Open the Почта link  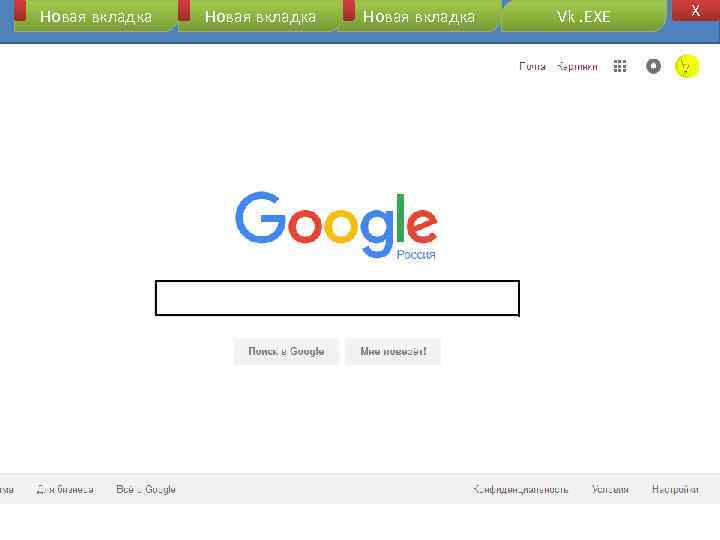point(532,67)
